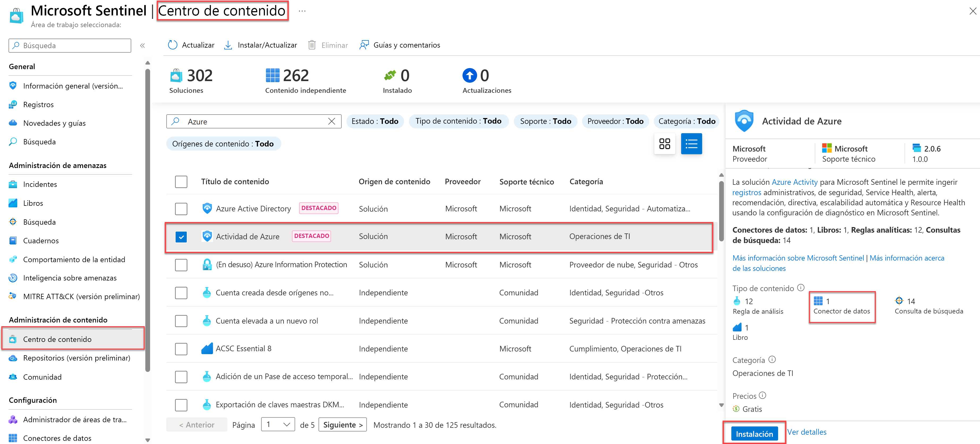Click the Instalar/Actualizar download icon
The width and height of the screenshot is (980, 444).
(x=228, y=45)
